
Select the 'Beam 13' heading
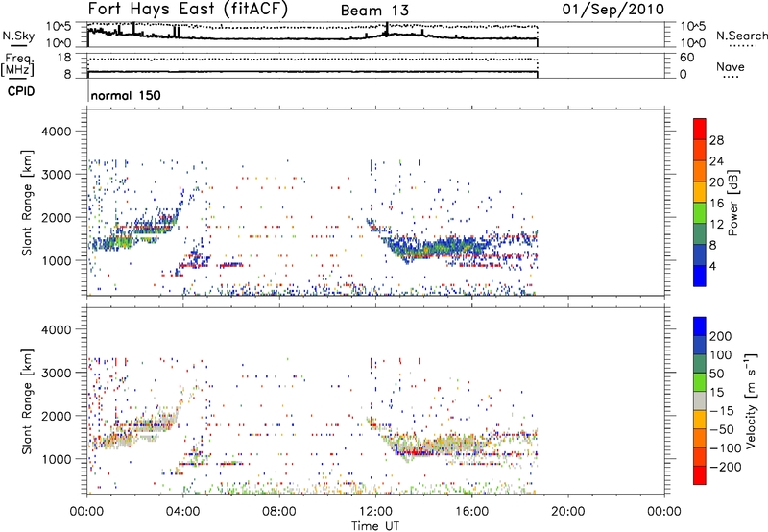click(374, 11)
